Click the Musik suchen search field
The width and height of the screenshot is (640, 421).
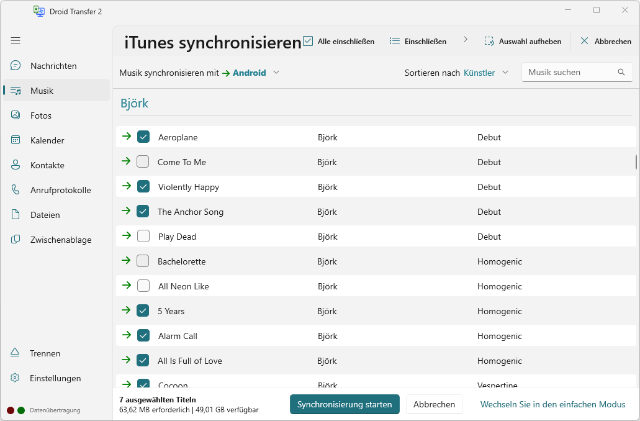click(x=577, y=72)
